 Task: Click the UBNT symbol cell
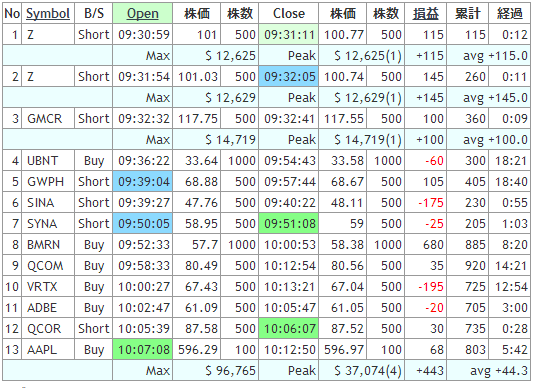[48, 161]
